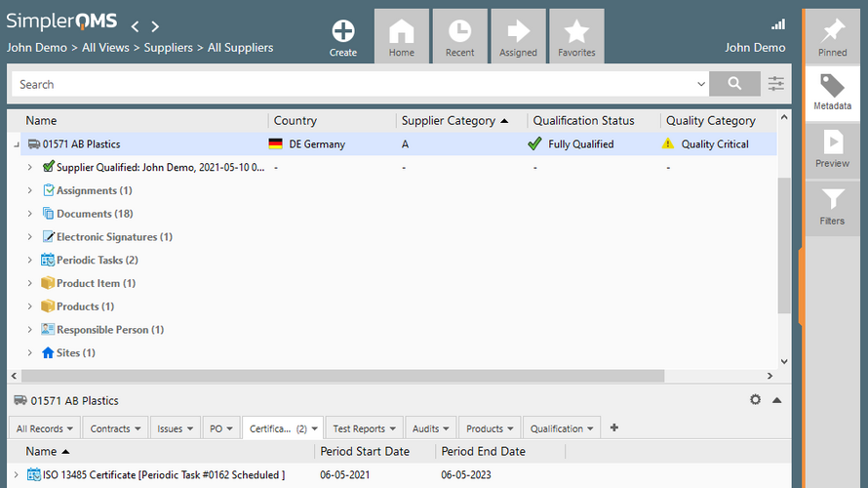The width and height of the screenshot is (868, 488).
Task: Open John Demo user menu
Action: coord(755,48)
